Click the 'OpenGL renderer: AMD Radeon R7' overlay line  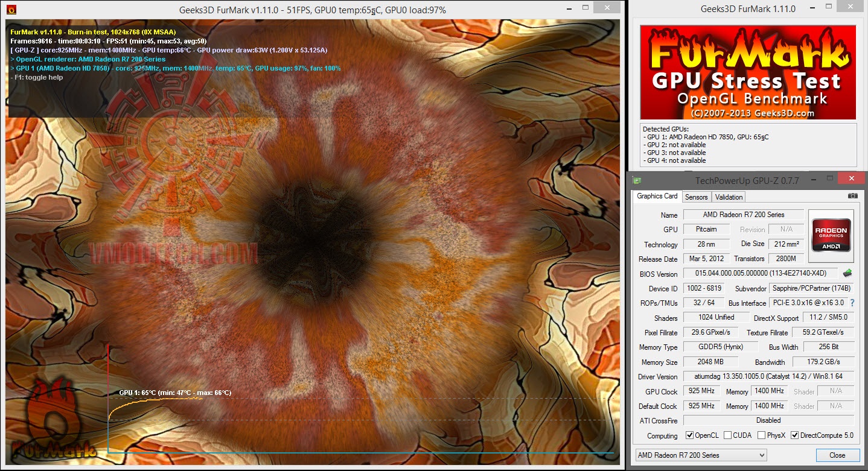point(88,59)
